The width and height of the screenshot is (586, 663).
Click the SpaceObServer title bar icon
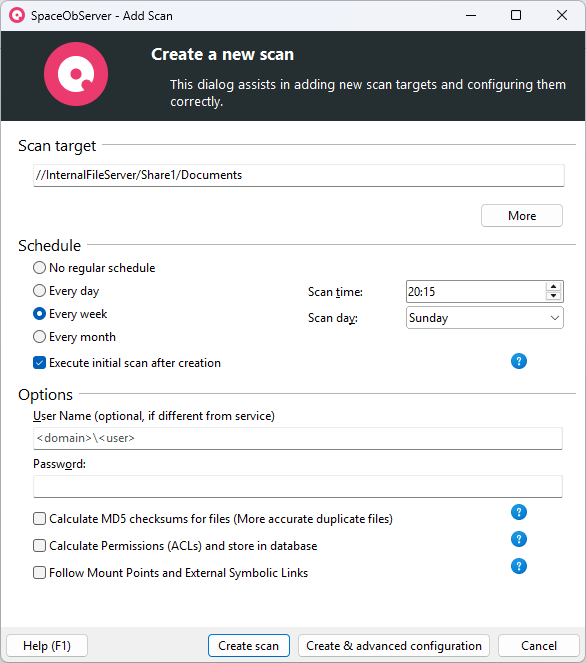tap(17, 16)
